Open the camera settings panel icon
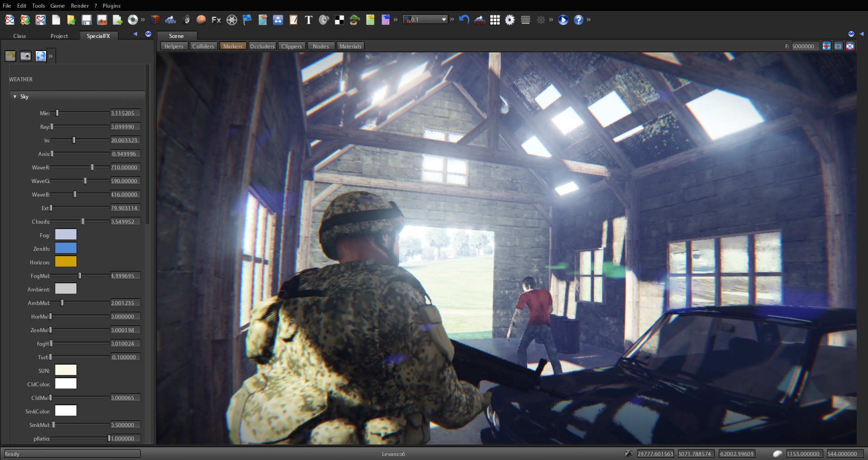 [25, 56]
